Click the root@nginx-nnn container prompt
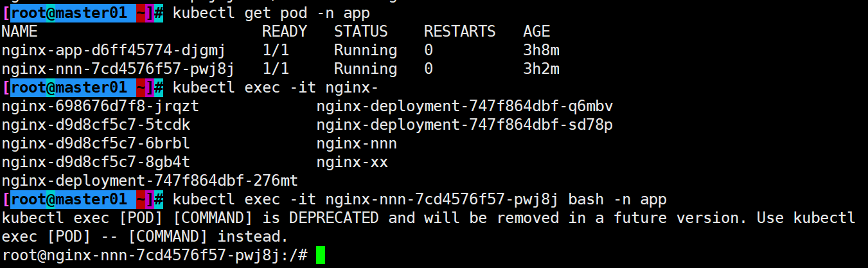This screenshot has height=268, width=868. tap(154, 255)
